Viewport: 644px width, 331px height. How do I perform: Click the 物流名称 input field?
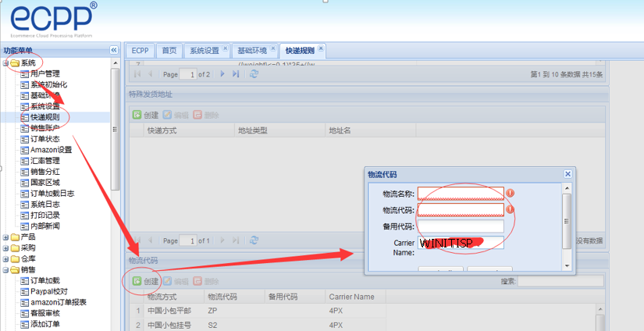tap(461, 193)
